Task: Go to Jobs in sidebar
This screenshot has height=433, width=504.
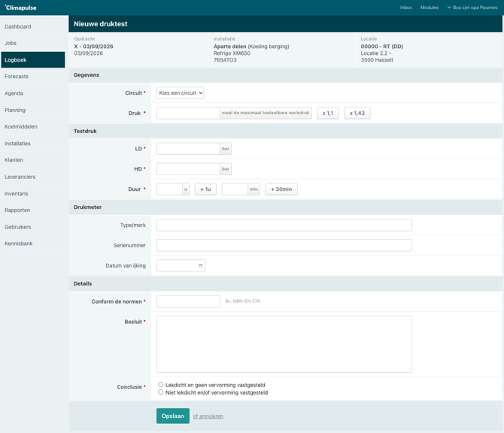Action: (x=32, y=43)
